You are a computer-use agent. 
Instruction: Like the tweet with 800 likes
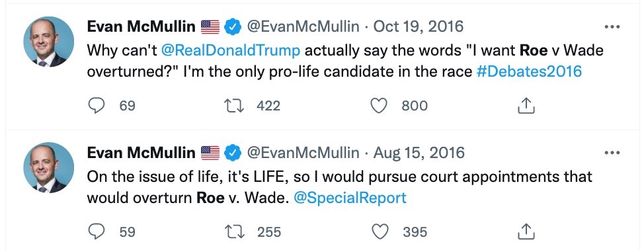coord(379,106)
